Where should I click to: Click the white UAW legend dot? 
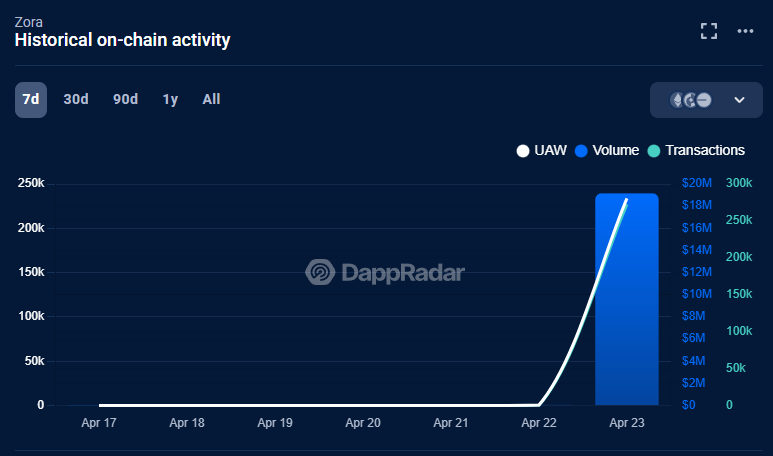coord(522,151)
